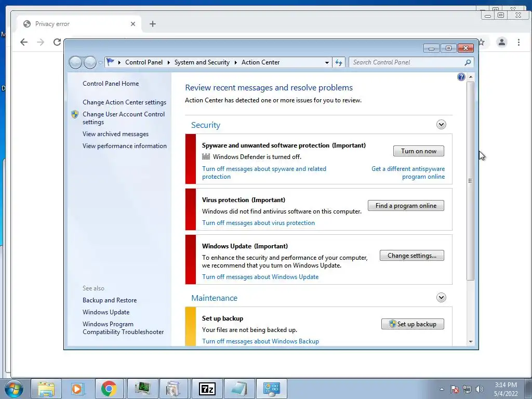Screen dimensions: 532x399
Task: Open the Windows Start orb
Action: [14, 389]
